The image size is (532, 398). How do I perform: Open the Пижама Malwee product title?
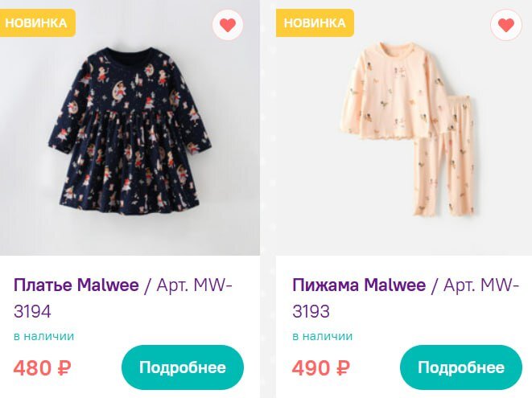(359, 285)
